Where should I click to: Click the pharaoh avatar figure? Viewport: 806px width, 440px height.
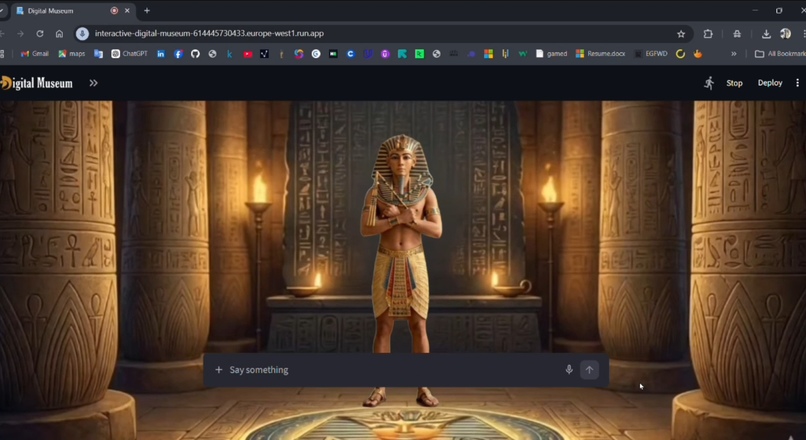point(401,270)
